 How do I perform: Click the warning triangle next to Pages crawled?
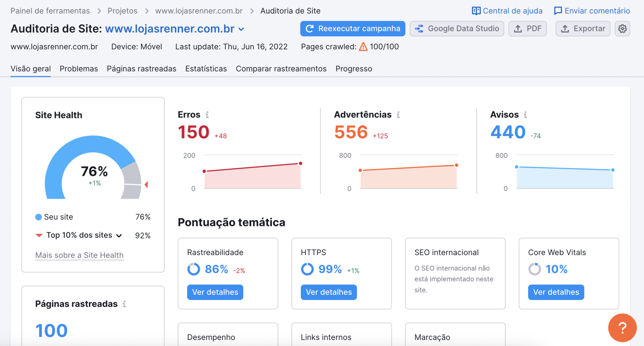362,47
